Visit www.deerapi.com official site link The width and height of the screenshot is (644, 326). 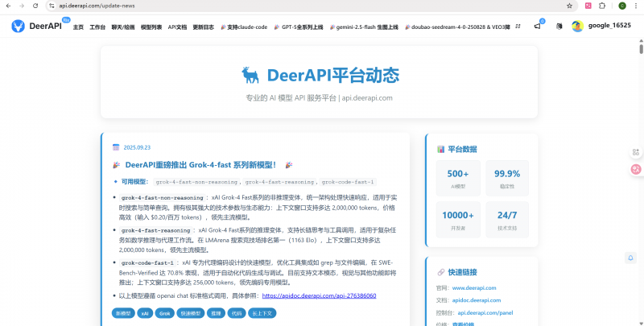(x=473, y=287)
